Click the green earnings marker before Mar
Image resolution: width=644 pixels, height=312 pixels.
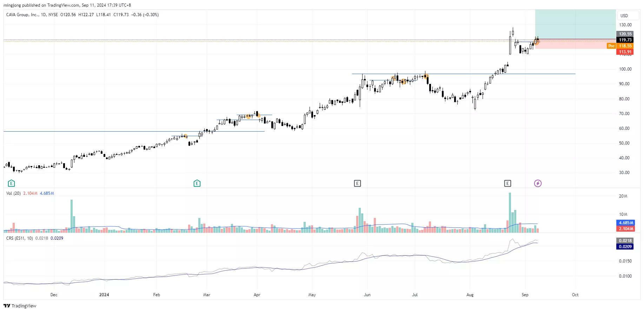(x=197, y=183)
